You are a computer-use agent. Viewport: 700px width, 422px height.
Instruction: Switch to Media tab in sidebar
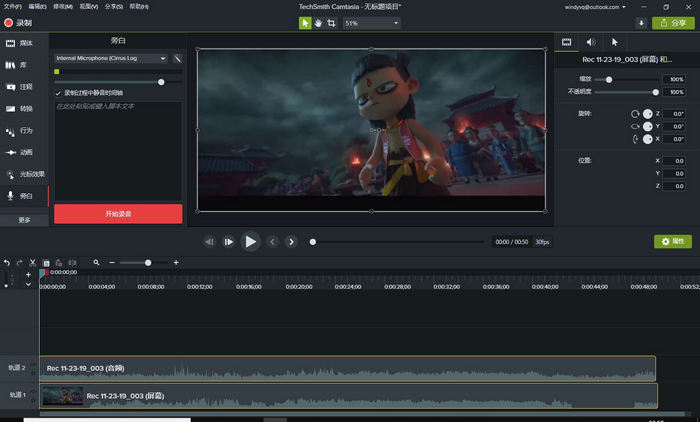click(24, 43)
